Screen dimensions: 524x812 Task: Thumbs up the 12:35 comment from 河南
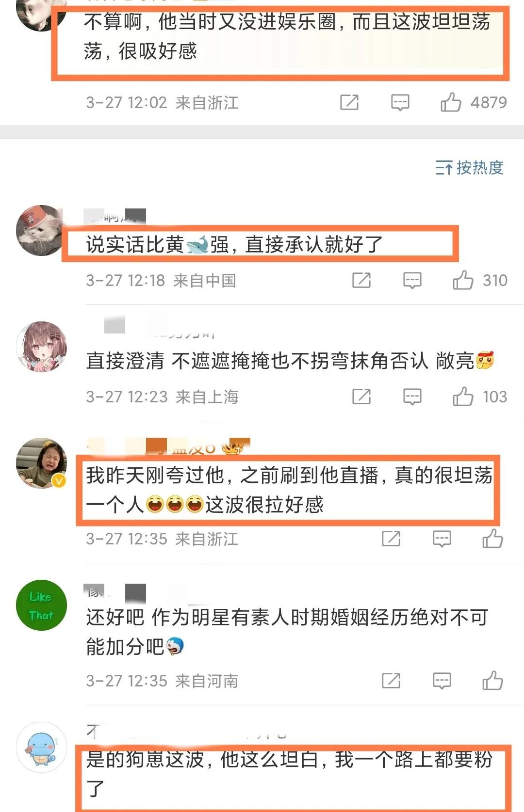click(492, 681)
